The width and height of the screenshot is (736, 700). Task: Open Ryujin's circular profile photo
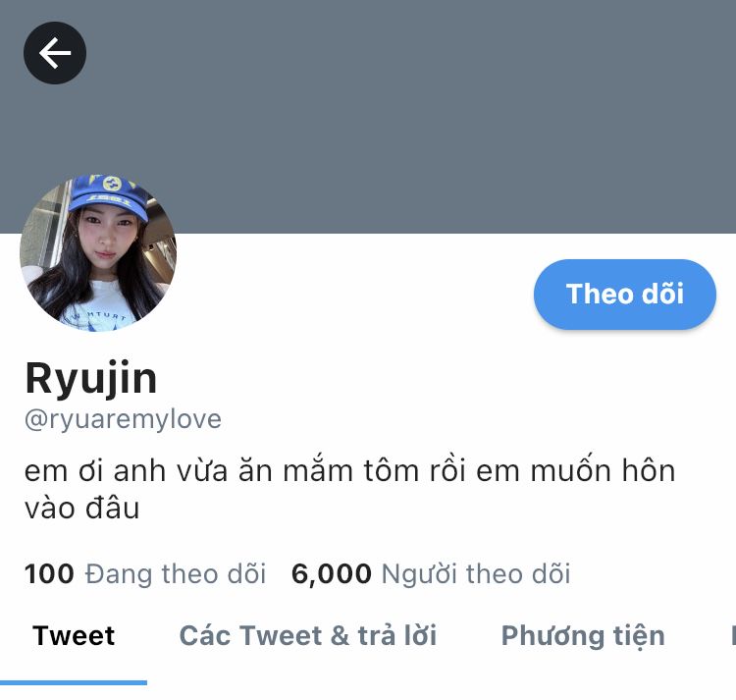[x=98, y=253]
